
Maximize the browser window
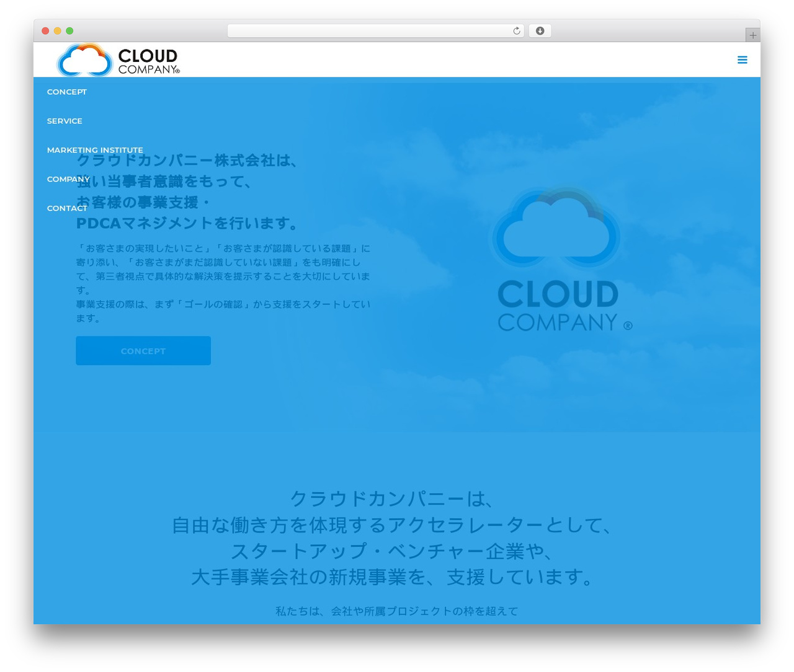(x=69, y=31)
